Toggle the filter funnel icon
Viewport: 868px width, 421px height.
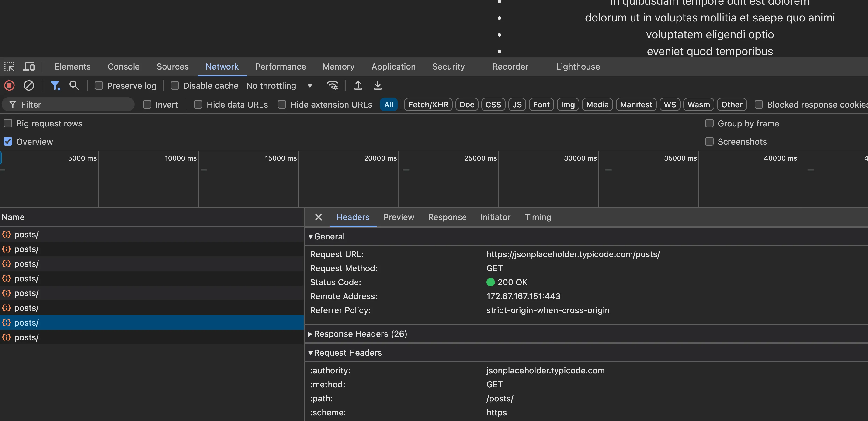click(55, 86)
